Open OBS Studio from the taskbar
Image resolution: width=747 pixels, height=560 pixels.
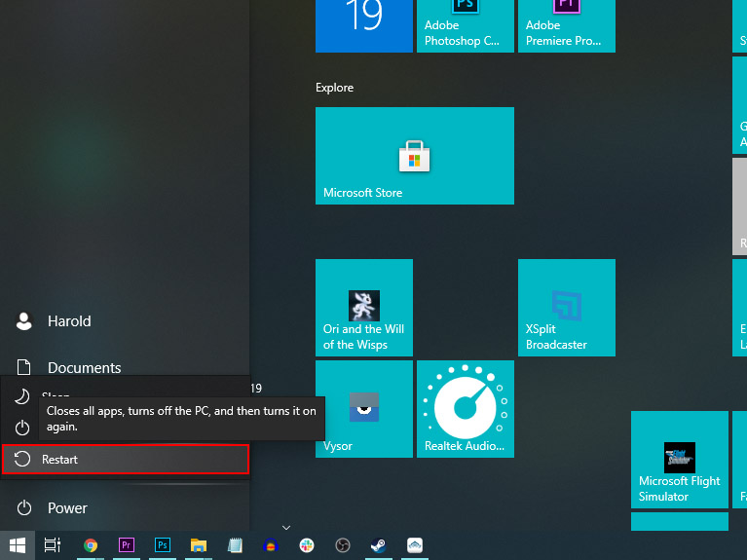tap(343, 545)
